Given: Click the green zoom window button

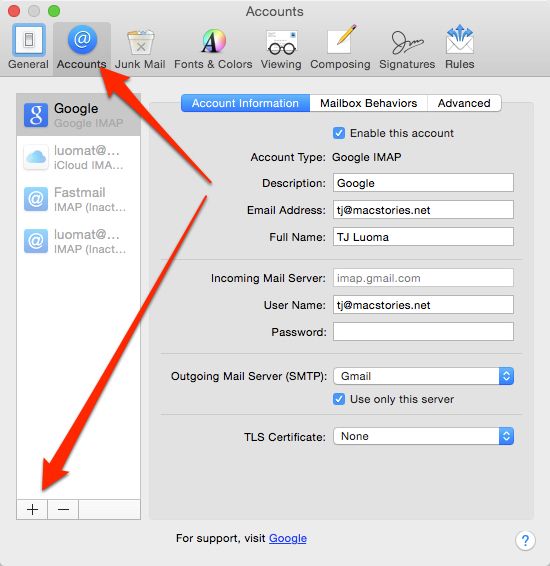Looking at the screenshot, I should click(54, 11).
